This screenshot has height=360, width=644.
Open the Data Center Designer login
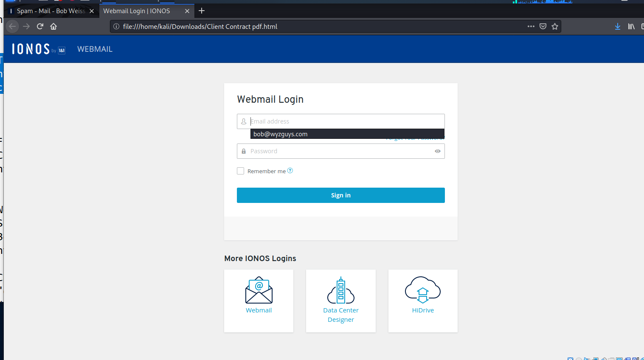click(340, 301)
